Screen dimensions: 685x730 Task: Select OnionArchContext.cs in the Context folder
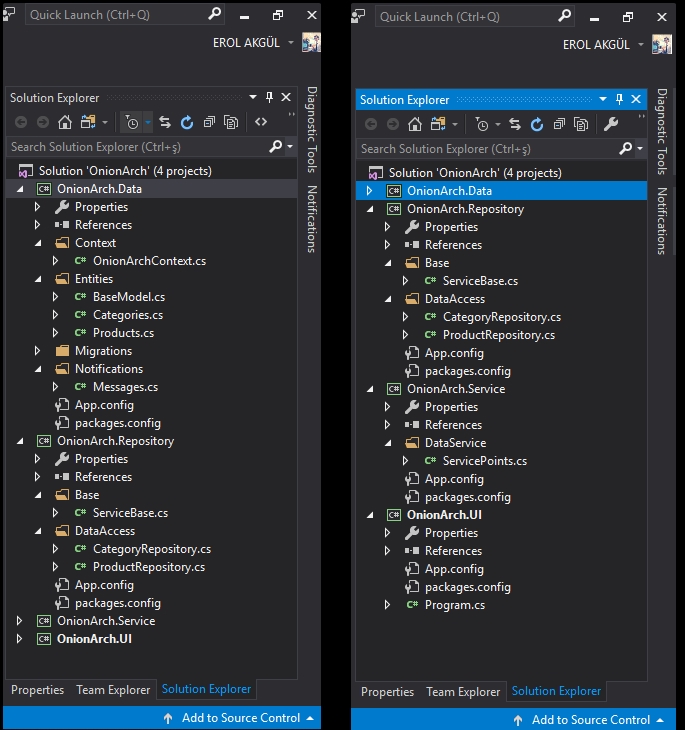[149, 261]
